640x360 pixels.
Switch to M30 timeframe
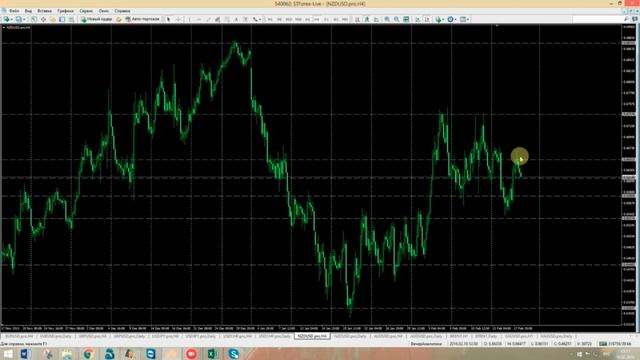coord(298,19)
